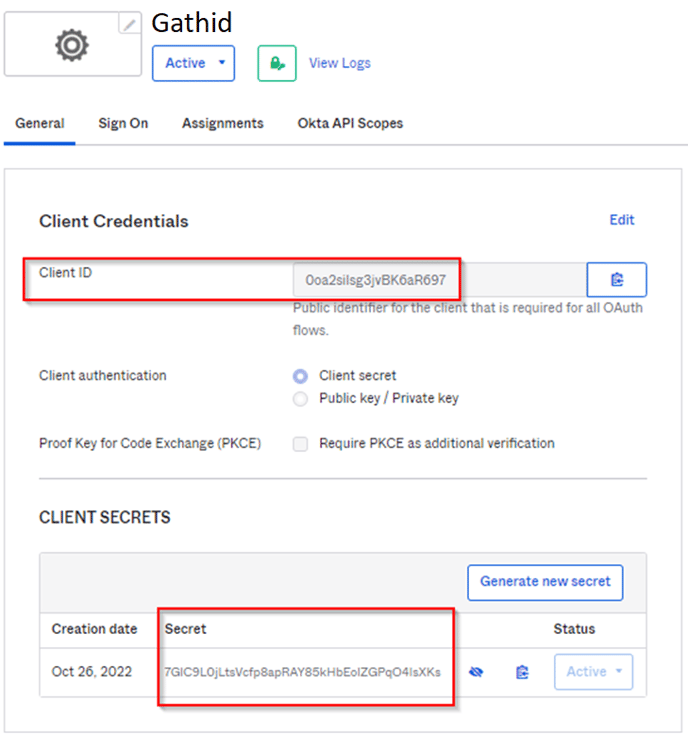
Task: Switch to the Sign On tab
Action: coord(123,123)
